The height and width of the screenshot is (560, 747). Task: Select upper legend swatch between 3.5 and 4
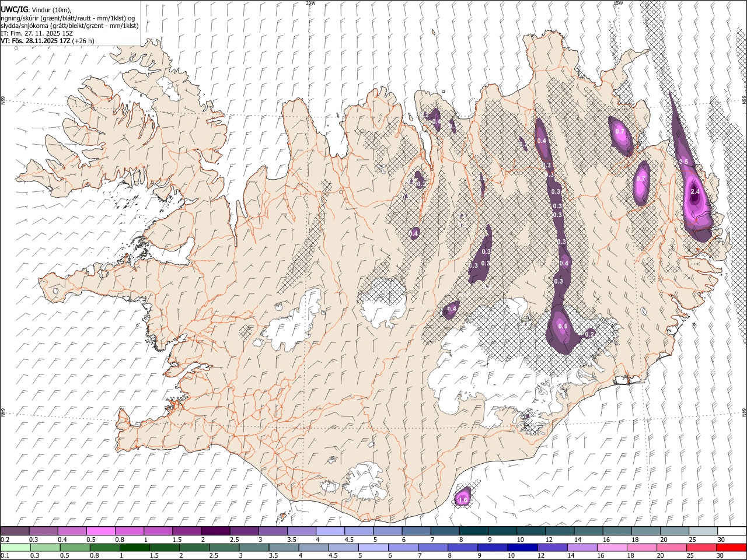pos(302,531)
